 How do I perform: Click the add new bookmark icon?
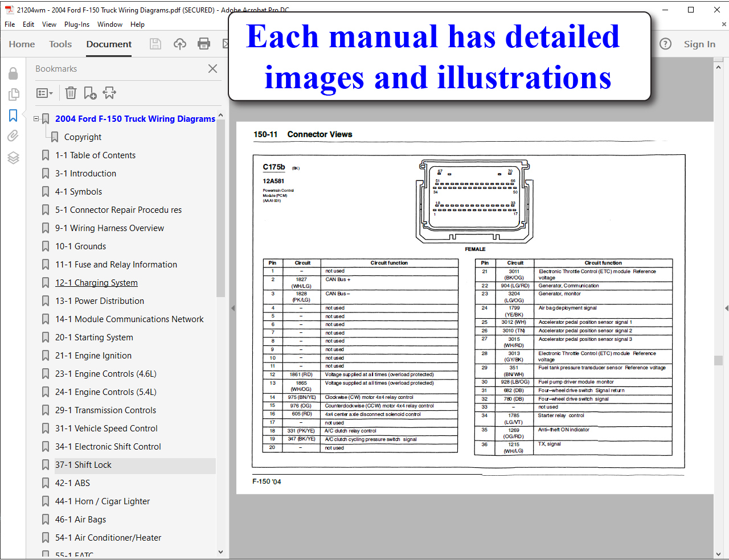click(90, 93)
